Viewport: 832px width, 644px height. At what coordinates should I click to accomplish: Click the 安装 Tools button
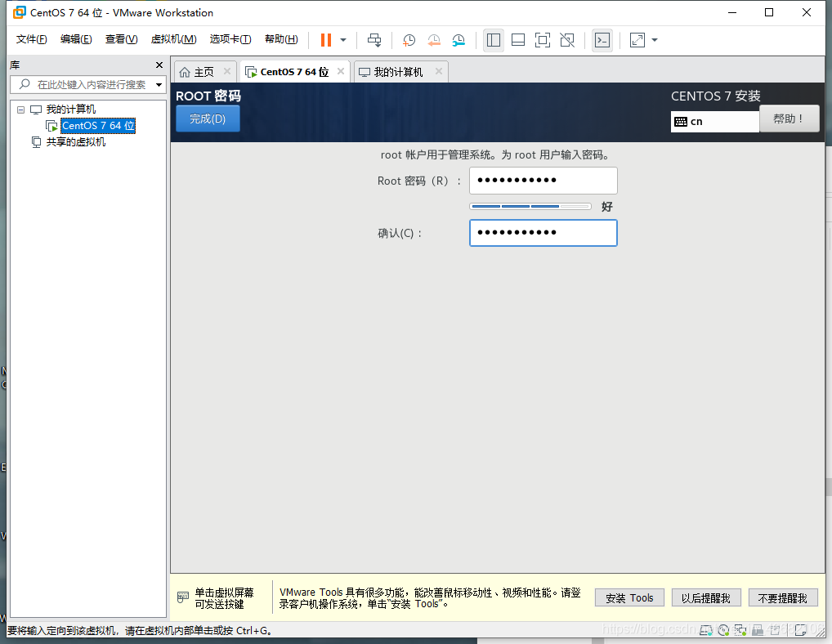(629, 598)
